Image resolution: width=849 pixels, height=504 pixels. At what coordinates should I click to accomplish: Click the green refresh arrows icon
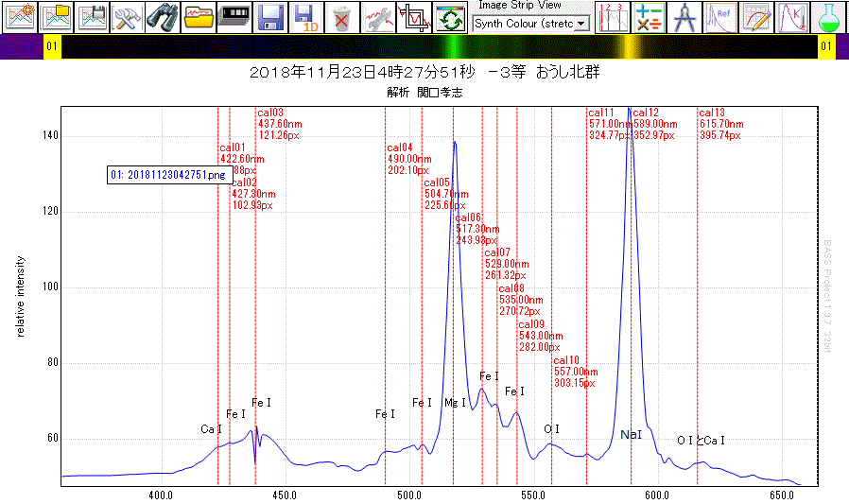point(449,16)
